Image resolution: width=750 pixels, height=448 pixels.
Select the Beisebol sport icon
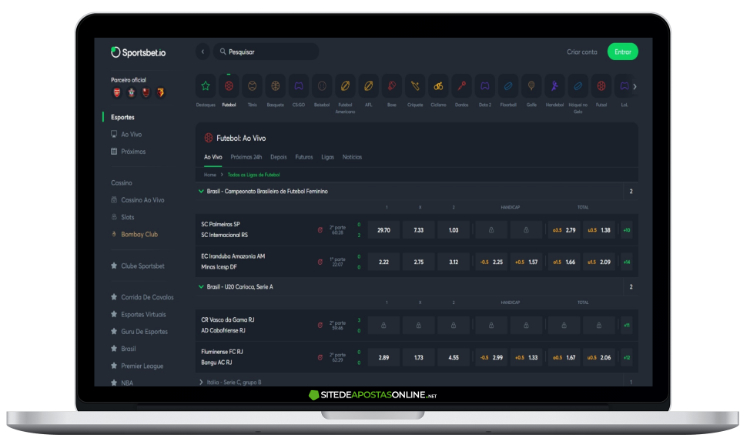(322, 87)
